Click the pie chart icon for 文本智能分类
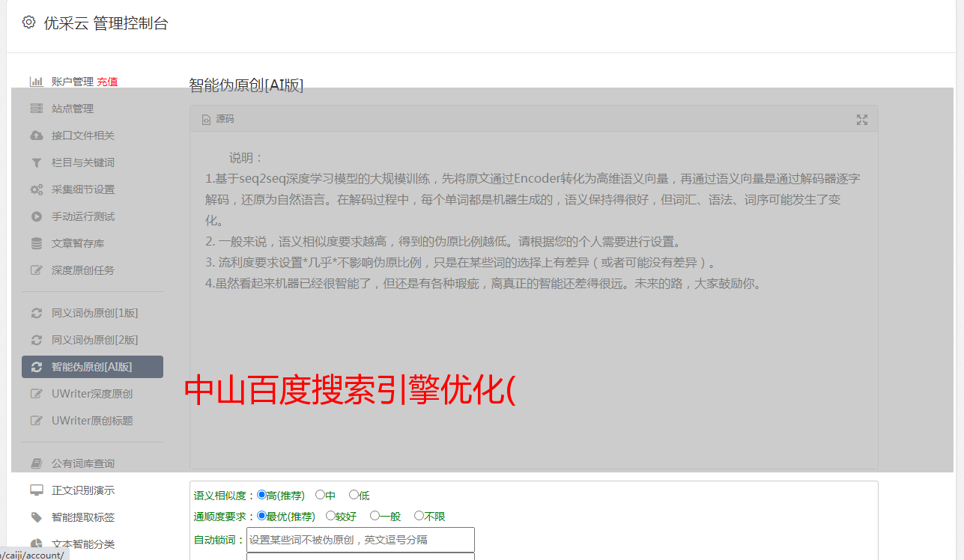 [36, 544]
